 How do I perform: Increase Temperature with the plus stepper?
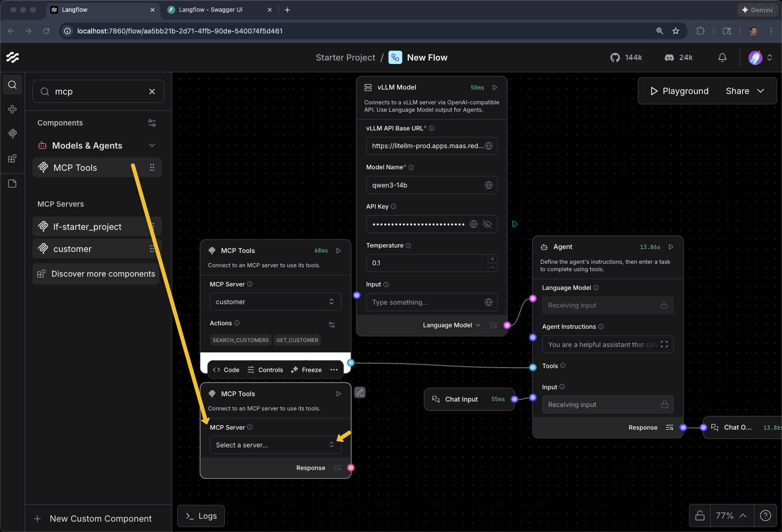pos(492,259)
